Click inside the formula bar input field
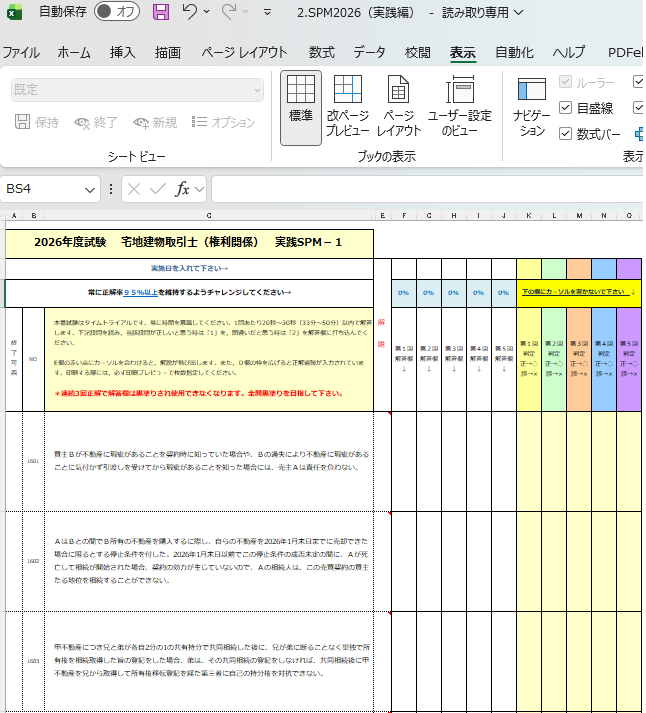 tap(420, 189)
